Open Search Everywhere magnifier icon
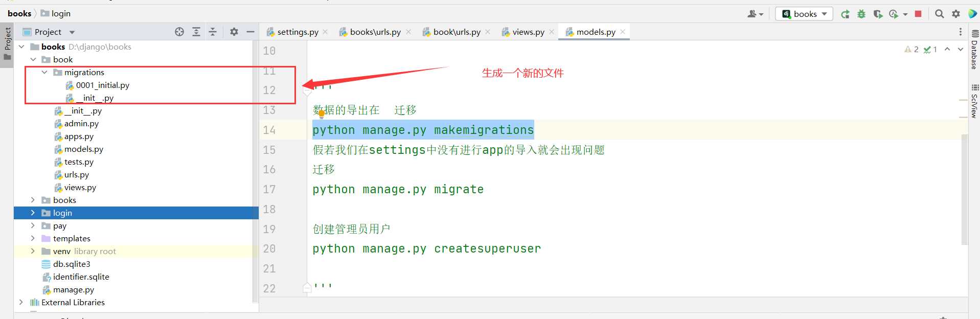The image size is (980, 319). (x=940, y=14)
